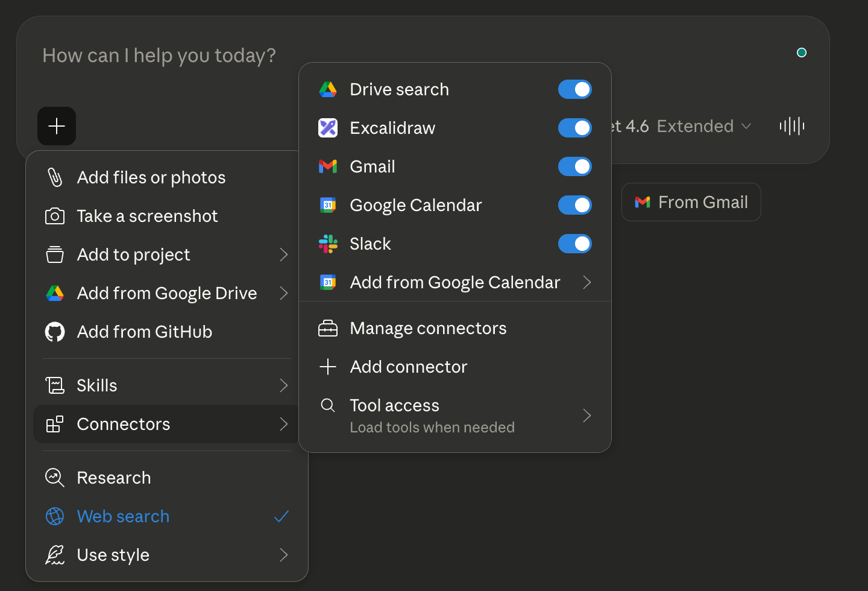This screenshot has height=591, width=868.
Task: Turn off the Excalidraw switch
Action: pos(575,128)
